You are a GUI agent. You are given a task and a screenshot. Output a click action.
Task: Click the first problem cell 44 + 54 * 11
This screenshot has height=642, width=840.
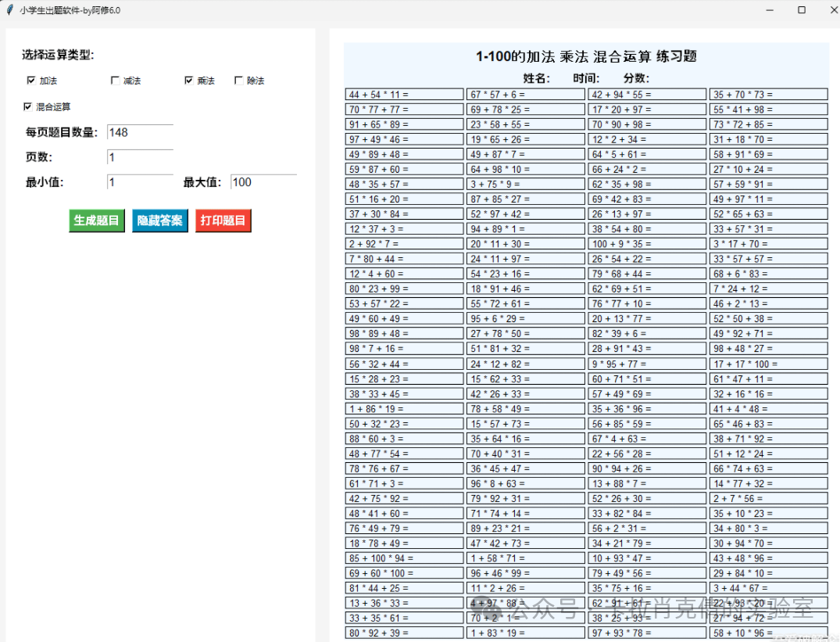(404, 93)
